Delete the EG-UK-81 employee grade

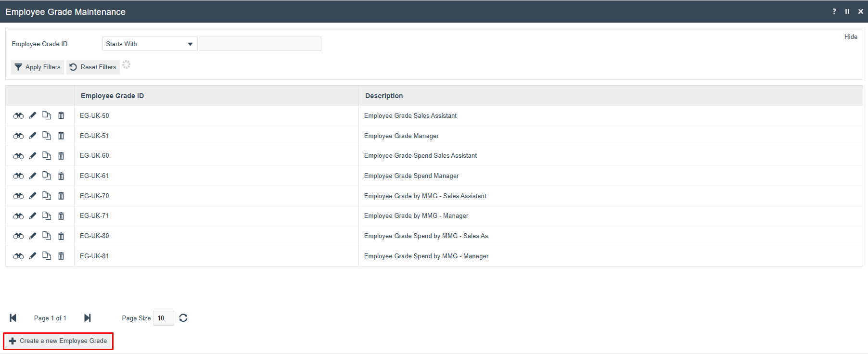coord(61,256)
